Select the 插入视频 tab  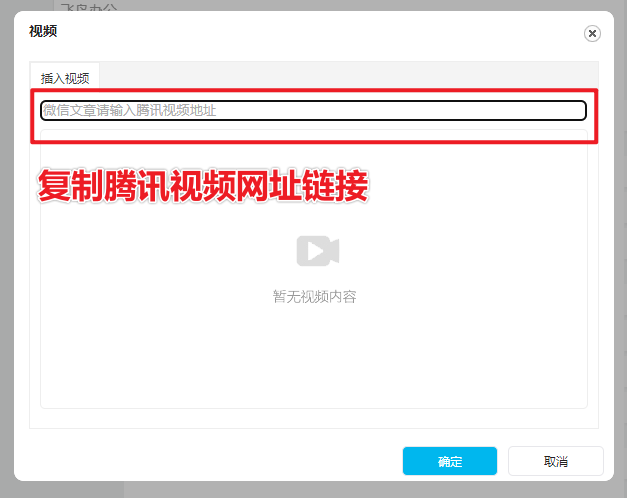click(x=65, y=78)
